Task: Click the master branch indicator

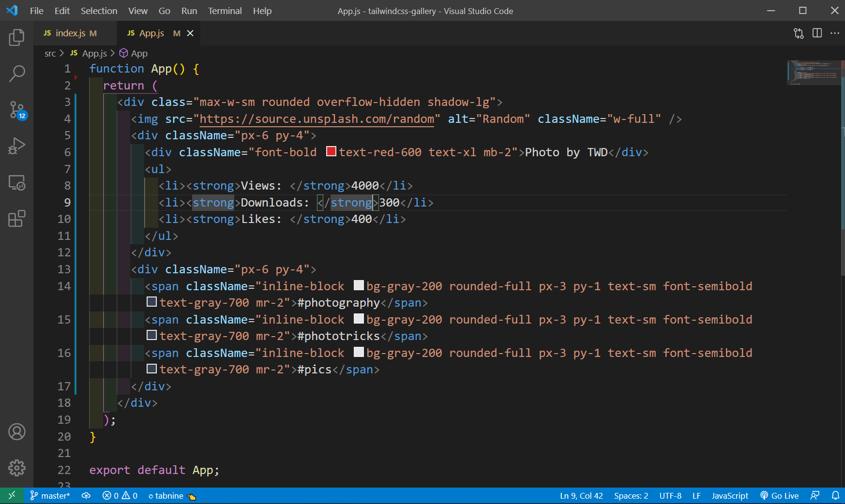Action: 50,496
